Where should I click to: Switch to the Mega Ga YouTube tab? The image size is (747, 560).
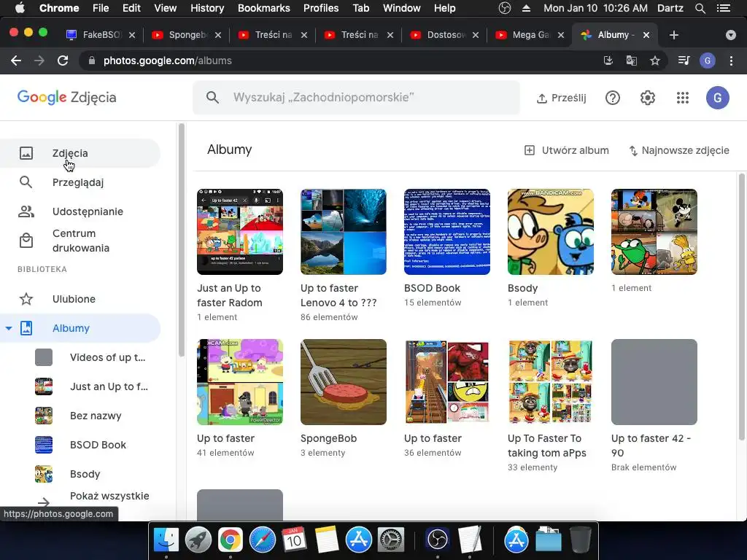point(530,35)
